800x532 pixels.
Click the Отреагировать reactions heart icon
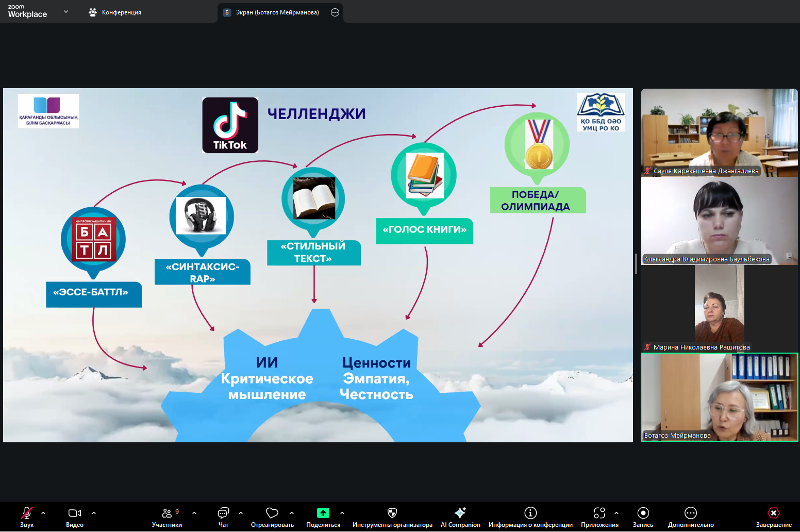(272, 513)
